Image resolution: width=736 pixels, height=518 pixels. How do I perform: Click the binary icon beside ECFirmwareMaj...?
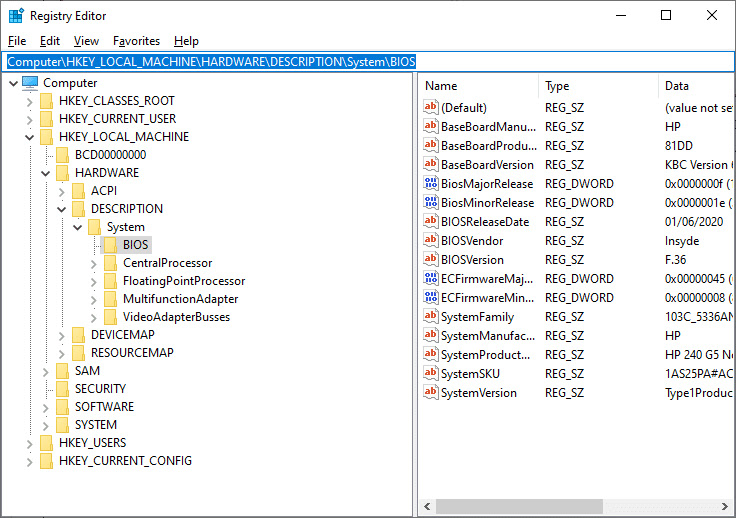coord(430,279)
